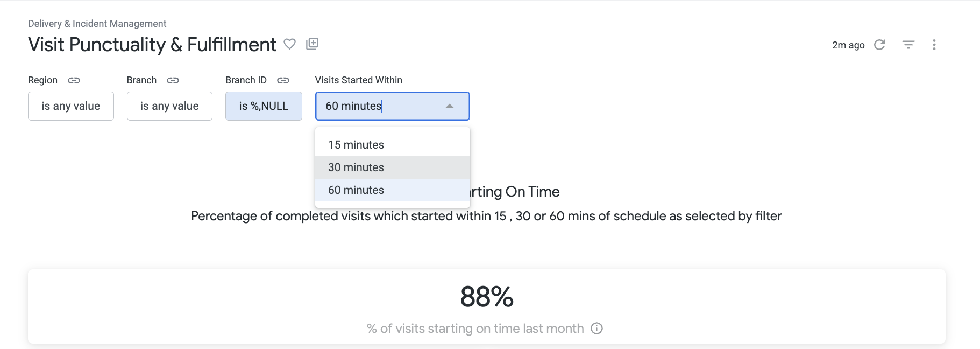Screen dimensions: 980x349
Task: Click the link icon beside Branch ID
Action: 283,80
